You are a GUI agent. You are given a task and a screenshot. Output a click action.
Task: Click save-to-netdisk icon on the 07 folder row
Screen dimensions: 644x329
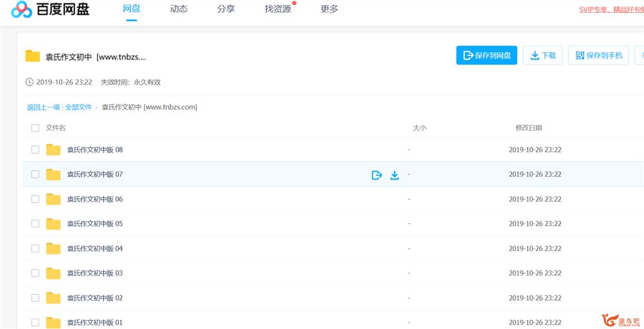click(377, 175)
